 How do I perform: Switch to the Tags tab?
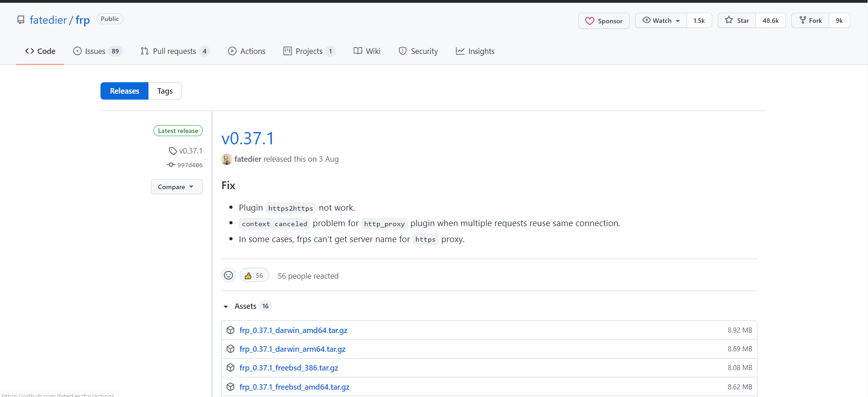coord(165,91)
